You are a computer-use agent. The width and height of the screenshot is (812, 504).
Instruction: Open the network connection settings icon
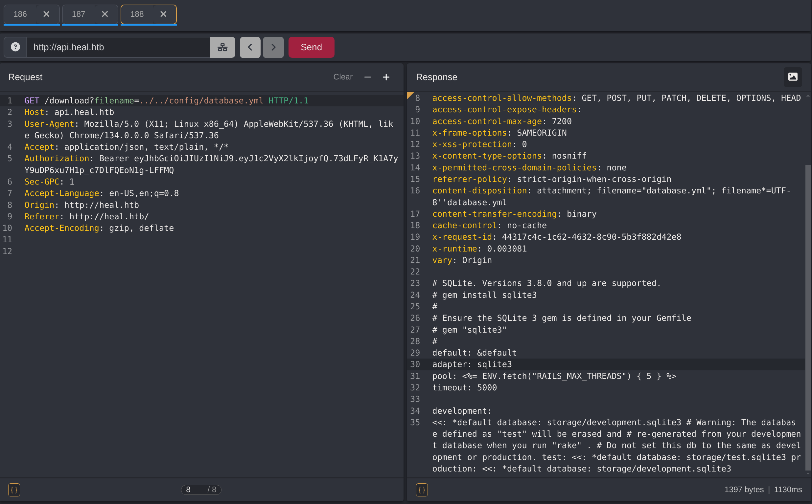point(222,47)
